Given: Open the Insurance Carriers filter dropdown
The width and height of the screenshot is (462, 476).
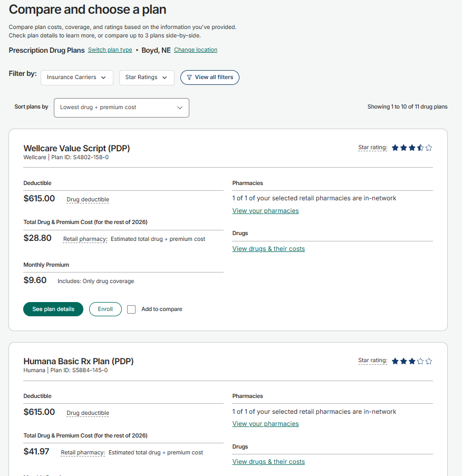Looking at the screenshot, I should 77,77.
